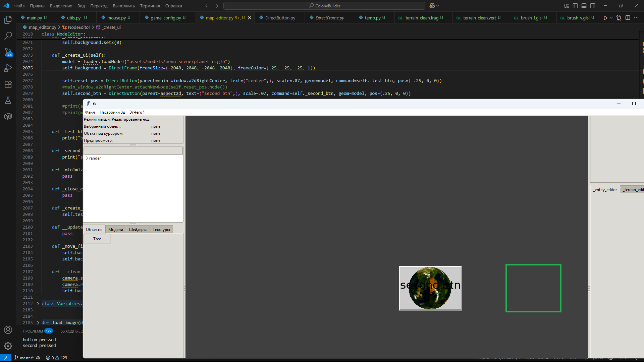The image size is (644, 362).
Task: Open dropdown arrow next to Run button
Action: pyautogui.click(x=611, y=18)
